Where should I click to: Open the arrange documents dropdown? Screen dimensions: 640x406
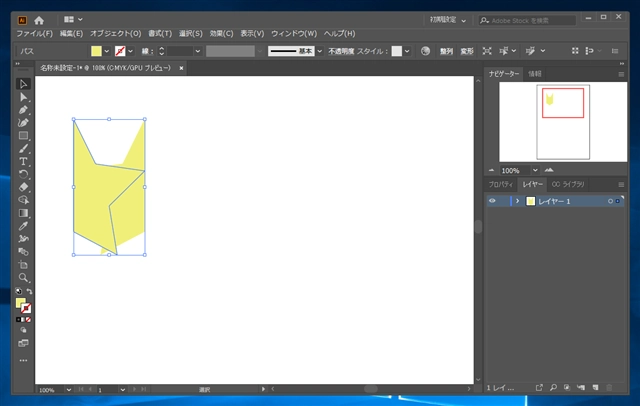tap(73, 19)
